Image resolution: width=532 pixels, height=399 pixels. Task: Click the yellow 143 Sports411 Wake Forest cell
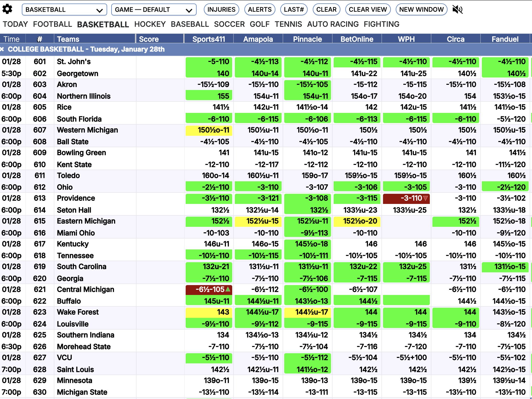point(209,312)
